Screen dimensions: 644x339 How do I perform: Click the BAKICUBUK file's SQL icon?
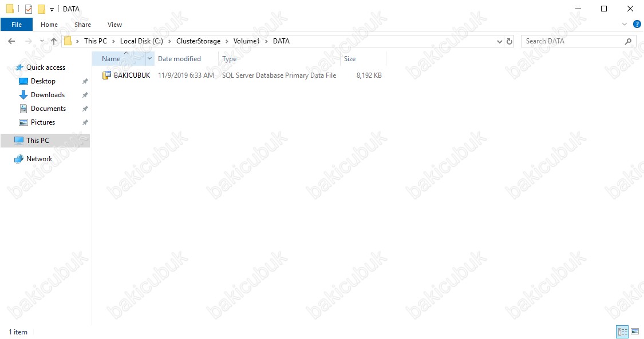pyautogui.click(x=106, y=75)
